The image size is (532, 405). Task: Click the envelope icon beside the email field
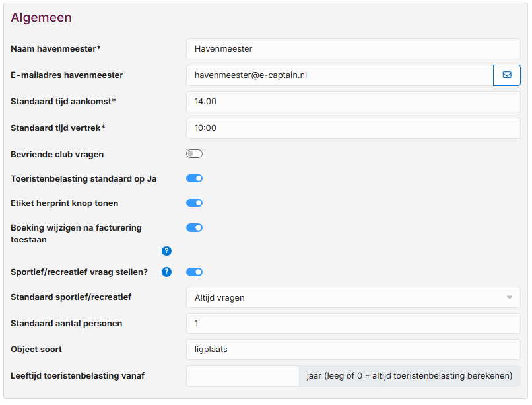[506, 75]
